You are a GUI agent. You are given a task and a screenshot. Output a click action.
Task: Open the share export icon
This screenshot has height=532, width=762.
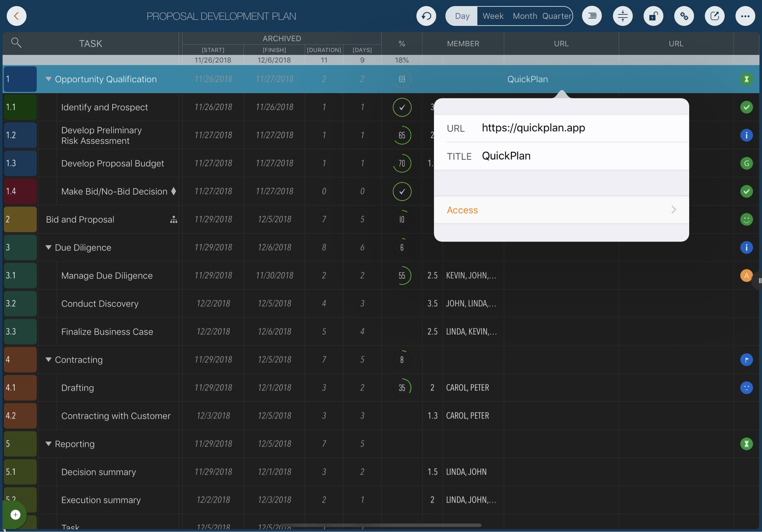714,16
